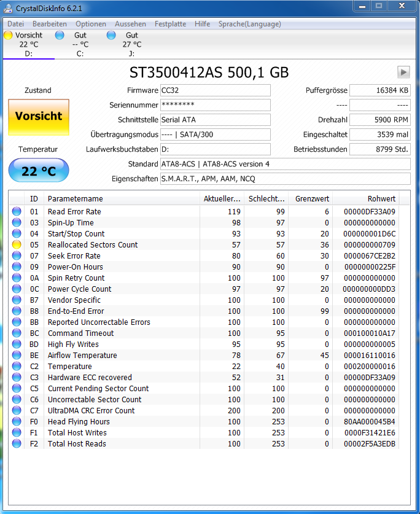Screen dimensions: 420x514
Task: Click status orb of Spin-Up Time row
Action: 17,222
